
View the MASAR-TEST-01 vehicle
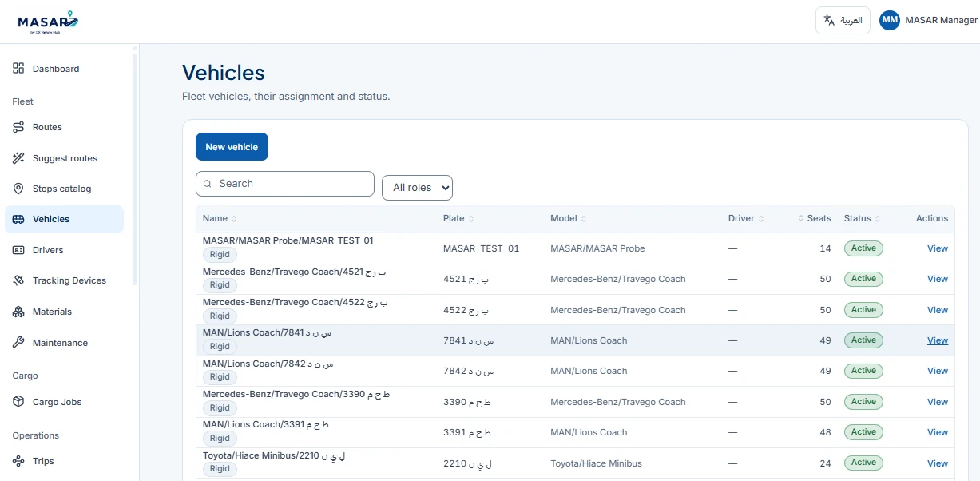[x=938, y=248]
